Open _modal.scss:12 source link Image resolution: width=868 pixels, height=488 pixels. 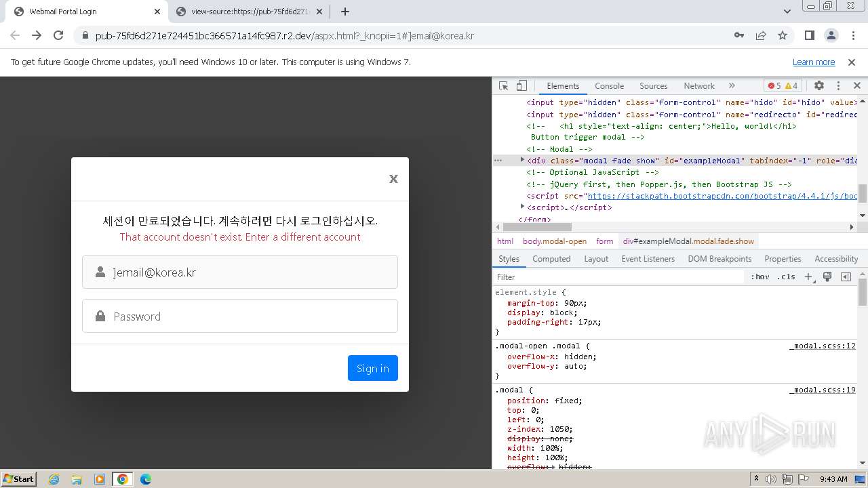823,346
